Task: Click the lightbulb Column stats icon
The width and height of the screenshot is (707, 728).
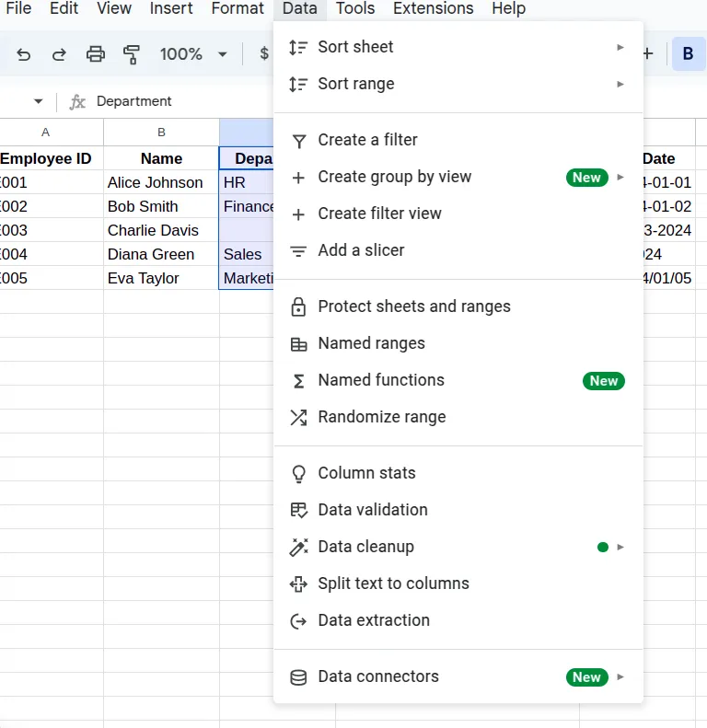Action: 298,474
